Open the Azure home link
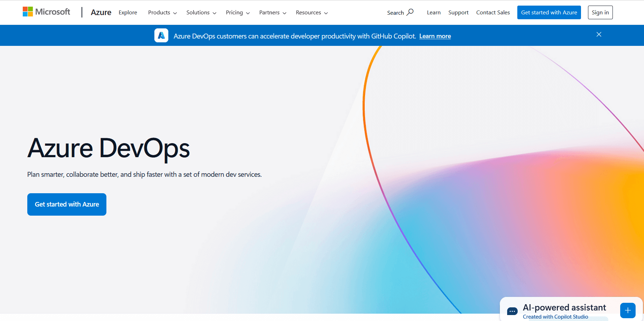 (x=101, y=12)
